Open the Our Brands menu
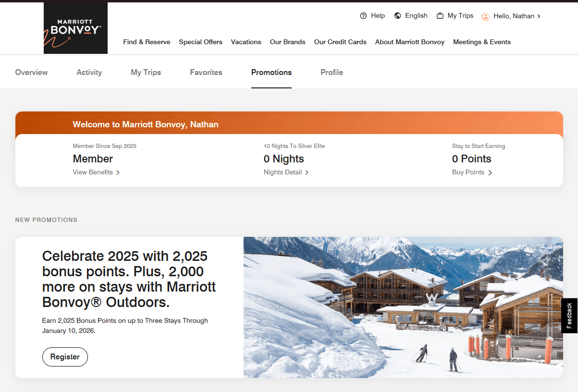Image resolution: width=578 pixels, height=392 pixels. 287,42
